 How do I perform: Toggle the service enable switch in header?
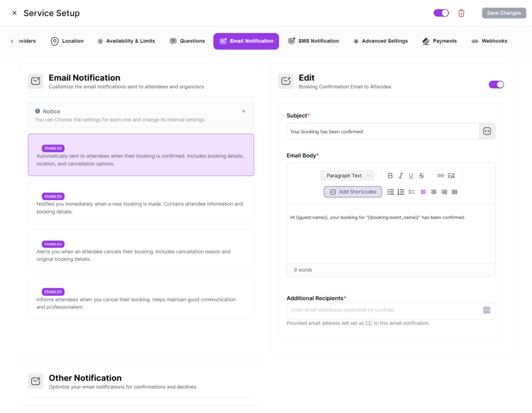[x=441, y=13]
